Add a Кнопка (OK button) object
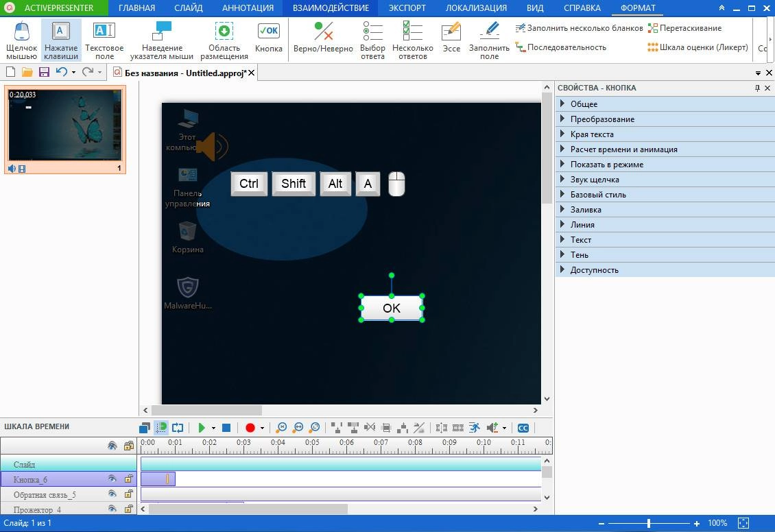Viewport: 775px width, 532px height. (x=268, y=38)
